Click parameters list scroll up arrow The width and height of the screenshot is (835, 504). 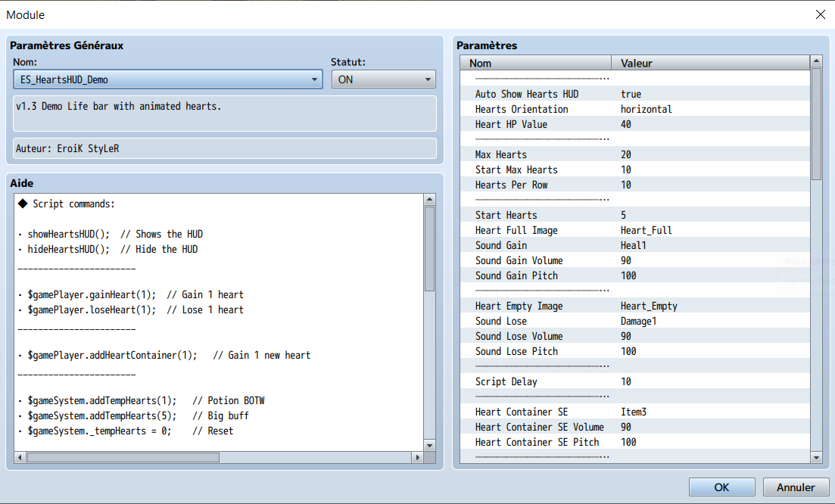pyautogui.click(x=816, y=61)
